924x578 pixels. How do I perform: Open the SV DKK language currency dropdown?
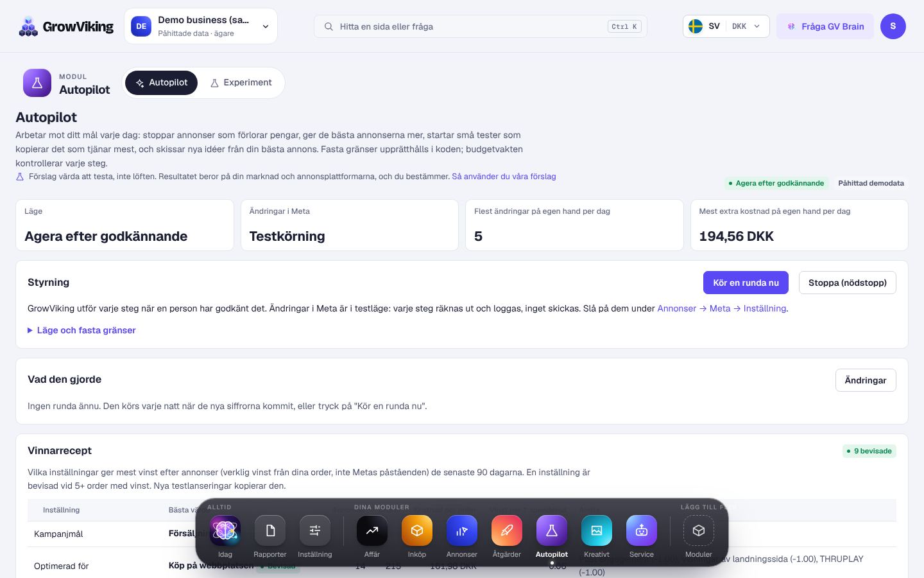pyautogui.click(x=726, y=26)
